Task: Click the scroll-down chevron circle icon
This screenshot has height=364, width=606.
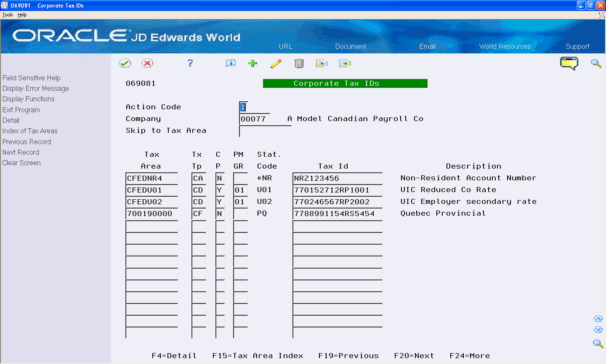Action: 598,330
